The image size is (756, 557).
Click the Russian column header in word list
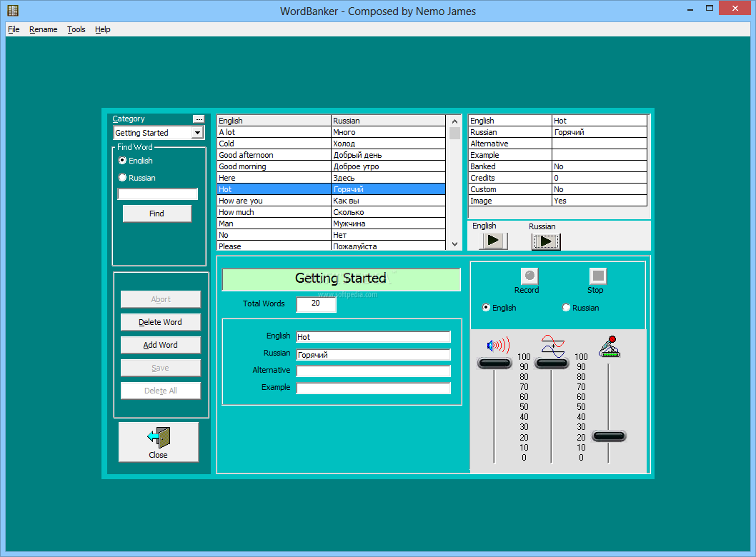point(388,121)
